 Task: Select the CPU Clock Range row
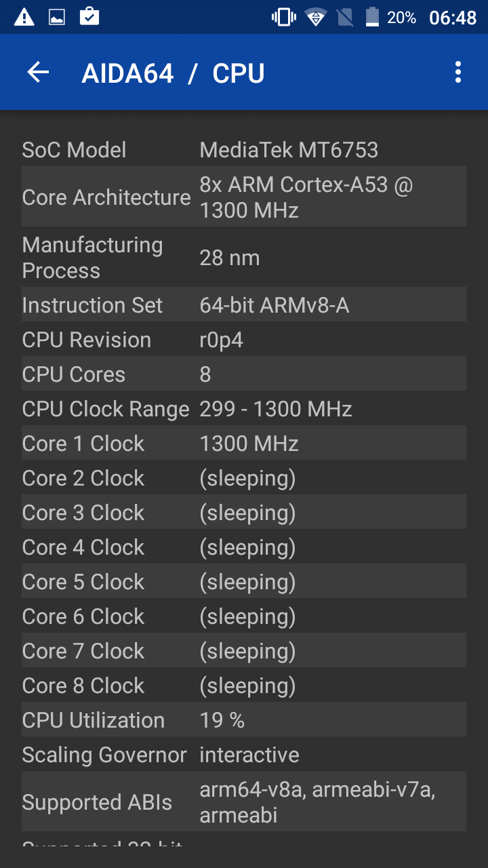coord(244,409)
